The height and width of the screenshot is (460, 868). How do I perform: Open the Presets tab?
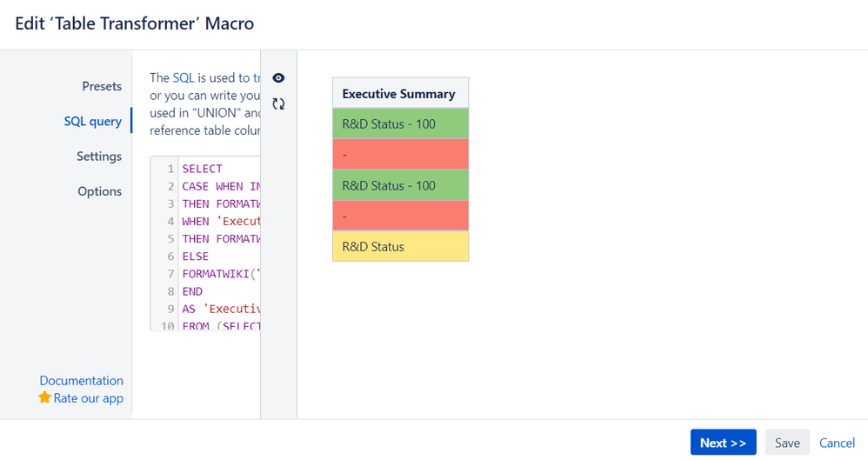pos(102,86)
